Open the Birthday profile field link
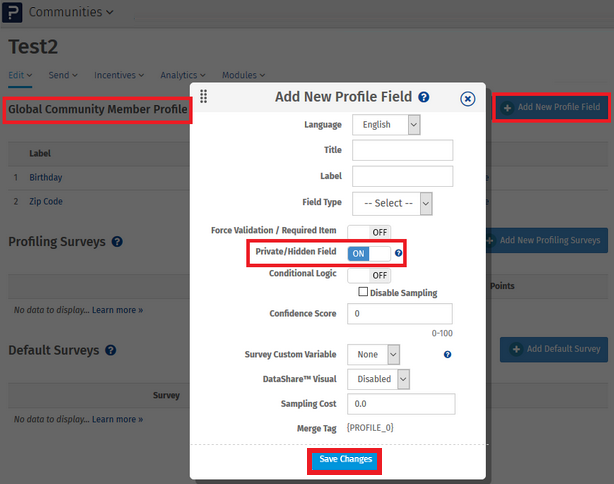The image size is (614, 484). 45,177
